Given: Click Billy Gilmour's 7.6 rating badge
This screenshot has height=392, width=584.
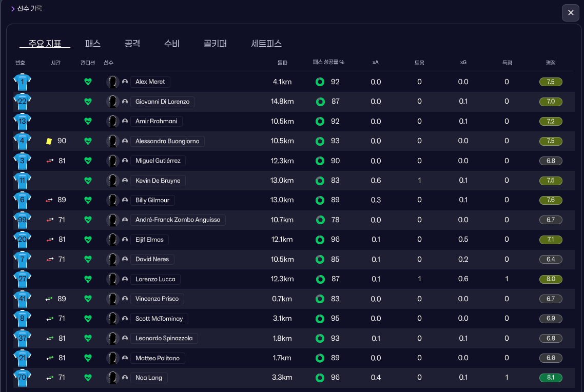Looking at the screenshot, I should point(551,200).
